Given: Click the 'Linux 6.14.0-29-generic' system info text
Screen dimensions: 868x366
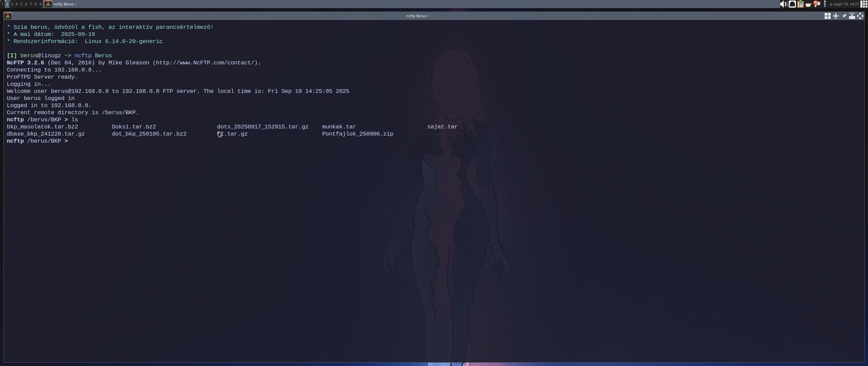Looking at the screenshot, I should click(124, 41).
